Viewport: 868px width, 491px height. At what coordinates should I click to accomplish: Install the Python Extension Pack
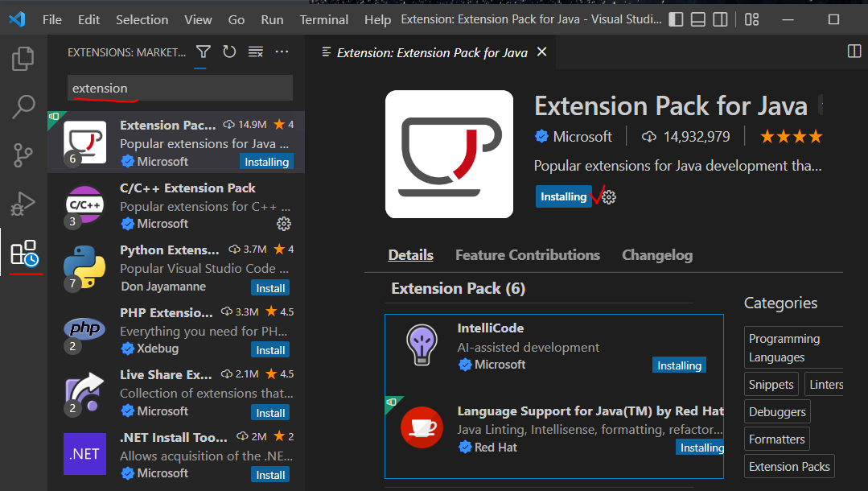[x=270, y=288]
